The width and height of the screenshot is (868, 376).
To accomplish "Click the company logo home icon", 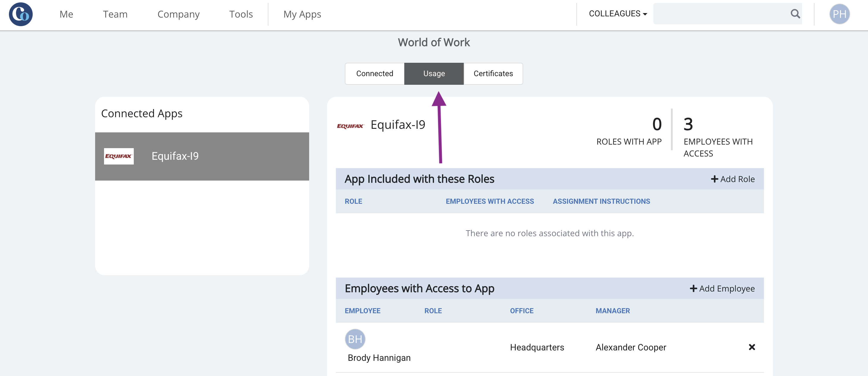I will [x=21, y=14].
